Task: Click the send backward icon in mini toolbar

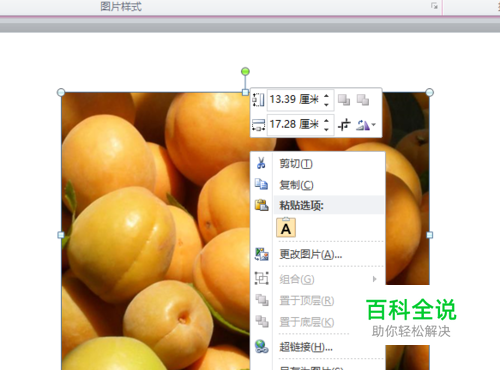Action: point(363,100)
